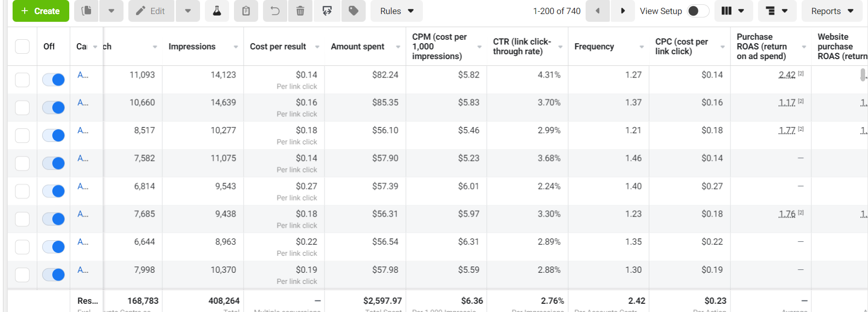The width and height of the screenshot is (868, 312).
Task: Tick the select-all checkbox in header
Action: (22, 47)
